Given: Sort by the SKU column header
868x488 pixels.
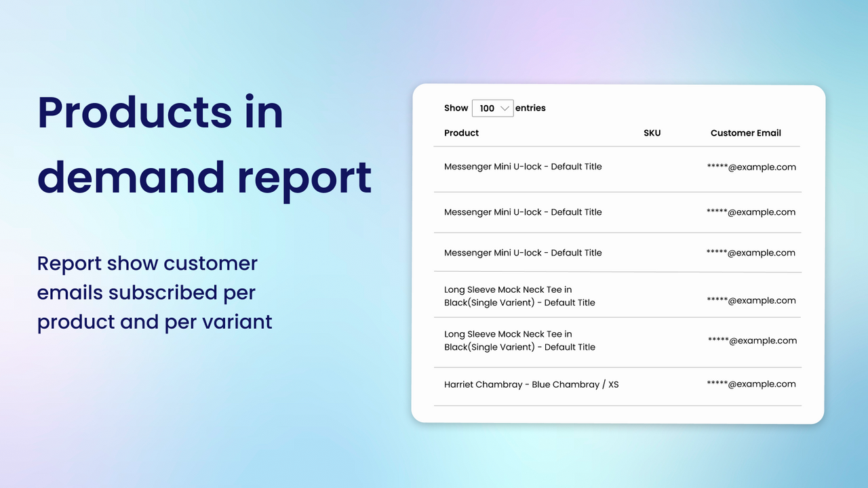Looking at the screenshot, I should (652, 133).
